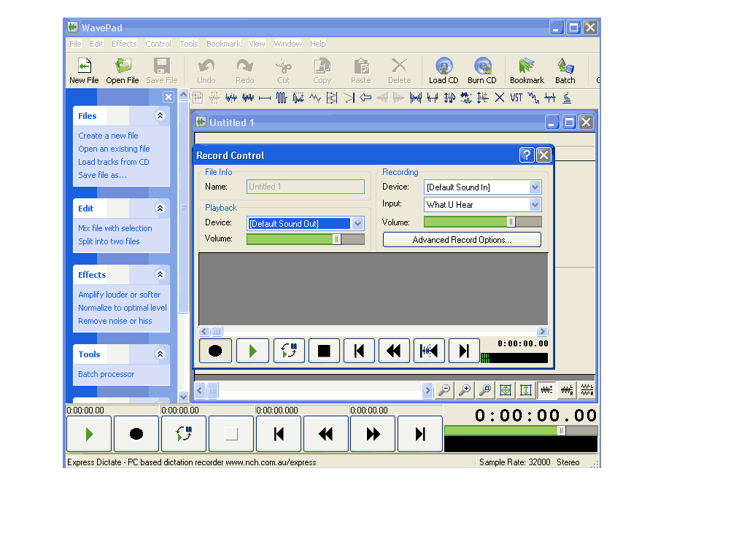
Task: Click the Save file as link
Action: pyautogui.click(x=102, y=175)
